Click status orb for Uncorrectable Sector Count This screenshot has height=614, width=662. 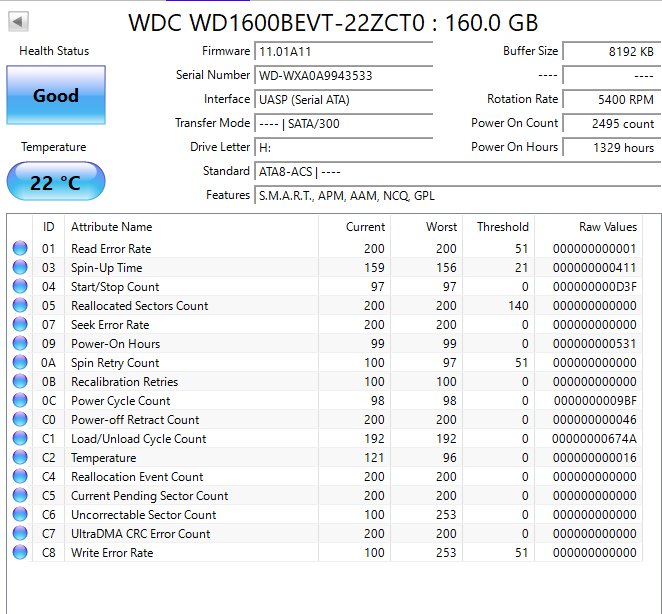click(x=20, y=514)
